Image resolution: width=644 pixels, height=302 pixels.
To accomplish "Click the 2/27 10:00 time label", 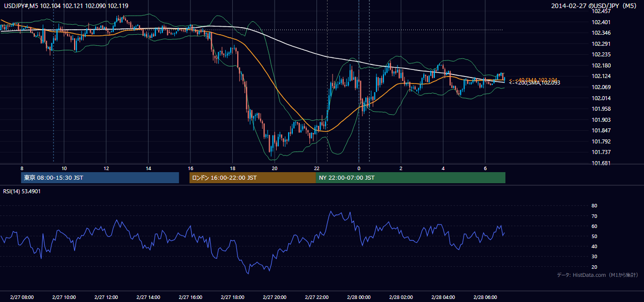I will (63, 297).
